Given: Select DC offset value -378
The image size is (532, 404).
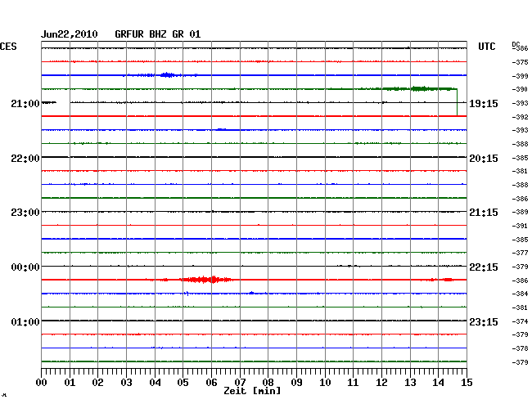Looking at the screenshot, I should coord(520,348).
